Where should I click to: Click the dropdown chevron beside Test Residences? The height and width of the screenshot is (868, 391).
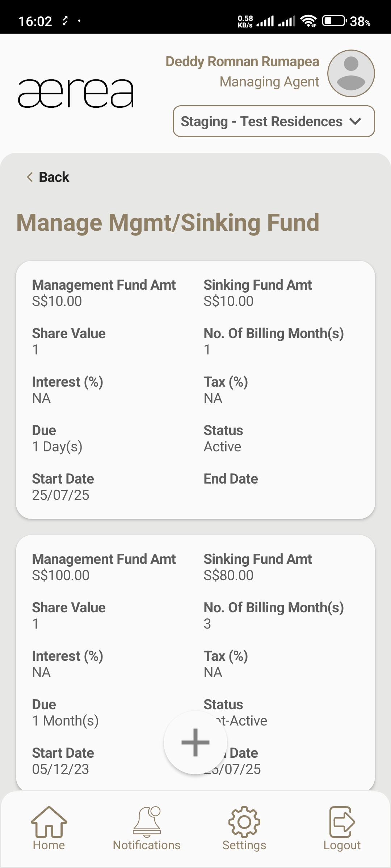356,122
